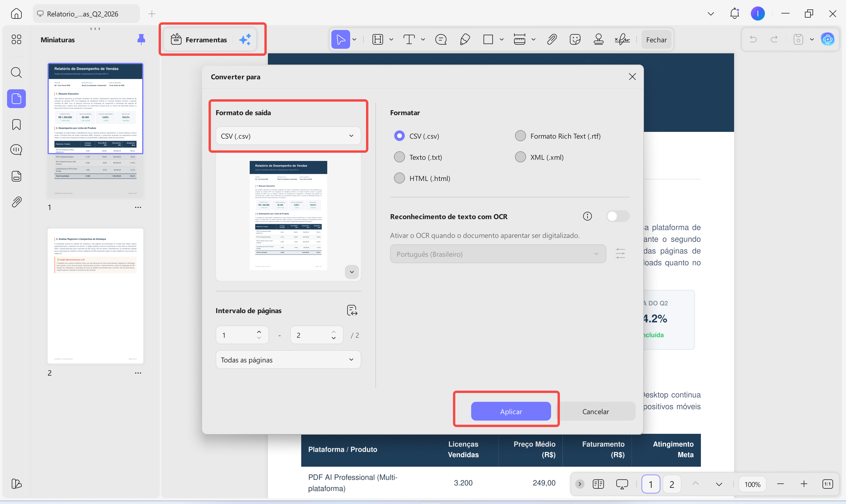Click Cancelar in the dialog
This screenshot has width=846, height=504.
595,411
